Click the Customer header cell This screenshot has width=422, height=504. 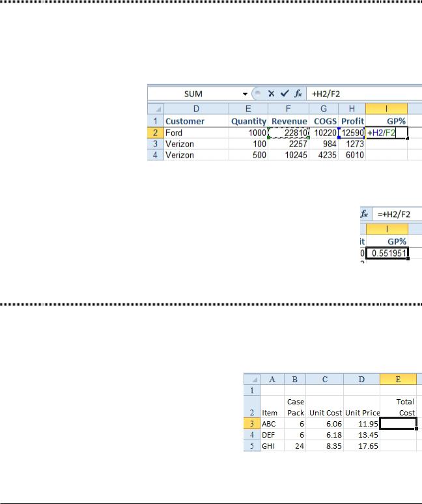(x=196, y=121)
